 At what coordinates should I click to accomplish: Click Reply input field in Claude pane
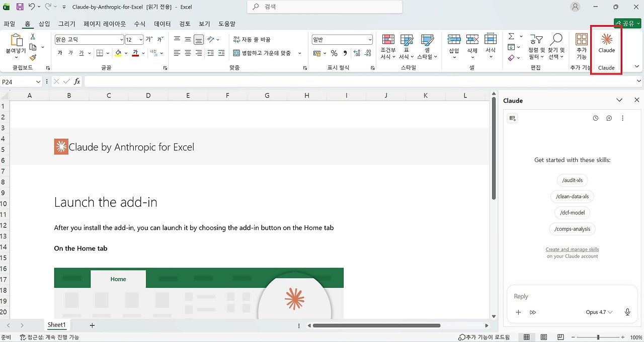[572, 296]
